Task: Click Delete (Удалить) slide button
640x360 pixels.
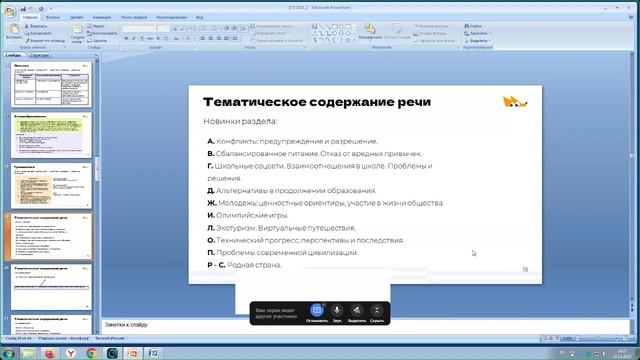Action: [97, 41]
